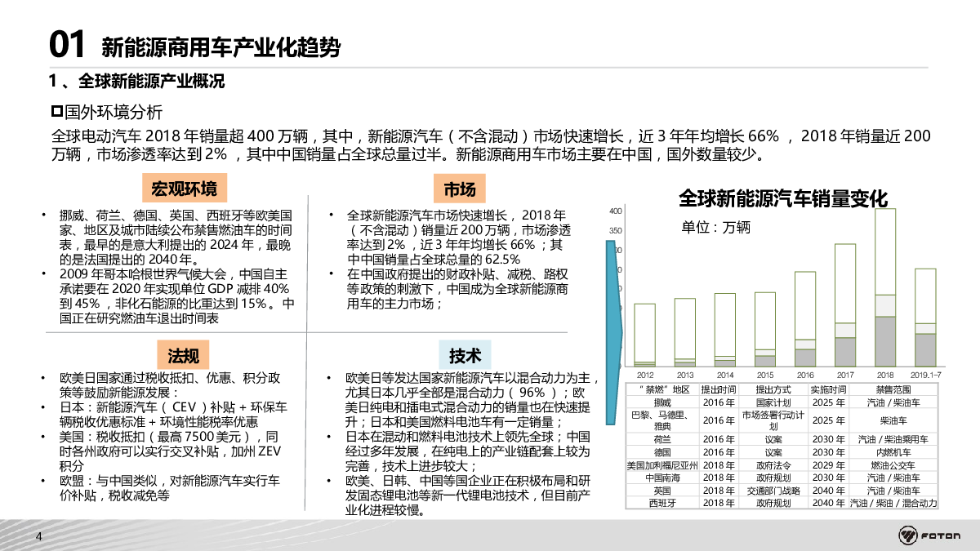Select the orange "市场" label box
Viewport: 980px width, 551px height.
coord(460,189)
